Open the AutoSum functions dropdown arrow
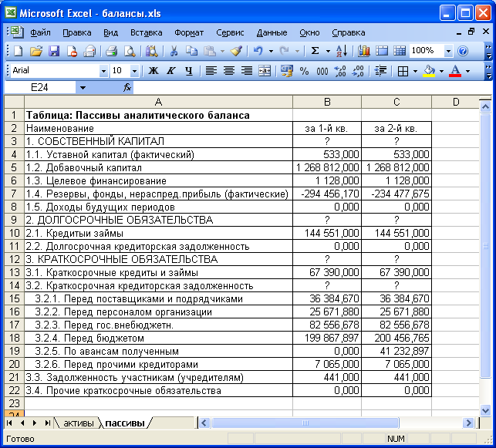Image resolution: width=496 pixels, height=448 pixels. coord(328,51)
